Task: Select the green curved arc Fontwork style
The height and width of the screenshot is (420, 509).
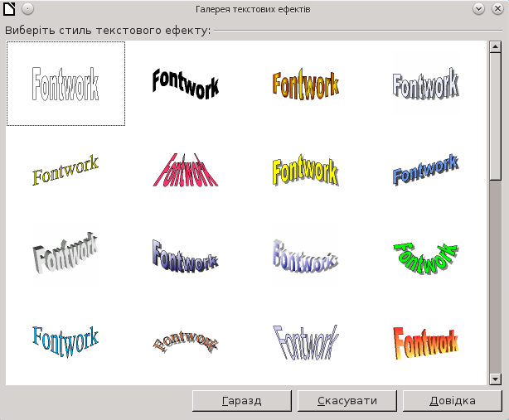Action: pyautogui.click(x=426, y=258)
